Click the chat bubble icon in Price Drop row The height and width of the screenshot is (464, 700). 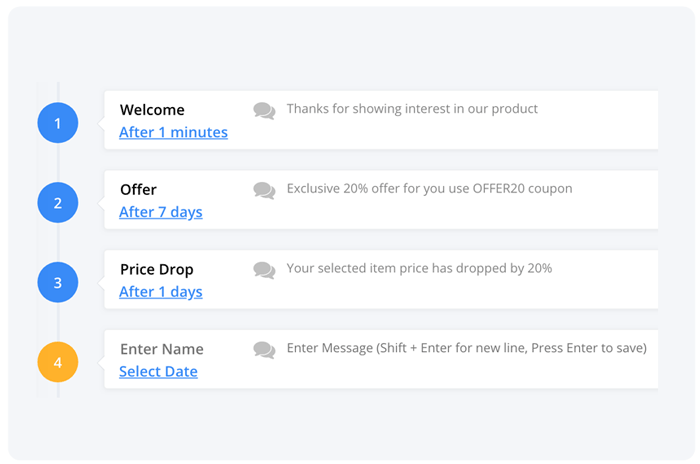[264, 270]
